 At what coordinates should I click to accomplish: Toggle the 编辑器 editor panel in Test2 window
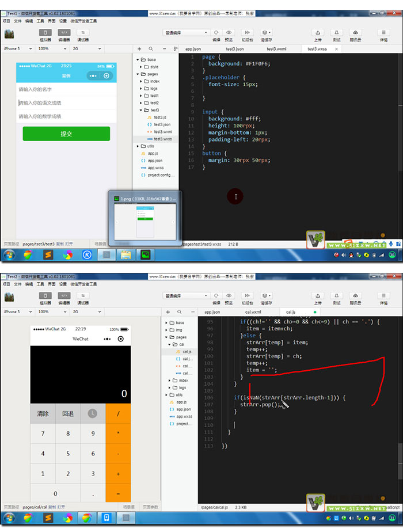(64, 295)
